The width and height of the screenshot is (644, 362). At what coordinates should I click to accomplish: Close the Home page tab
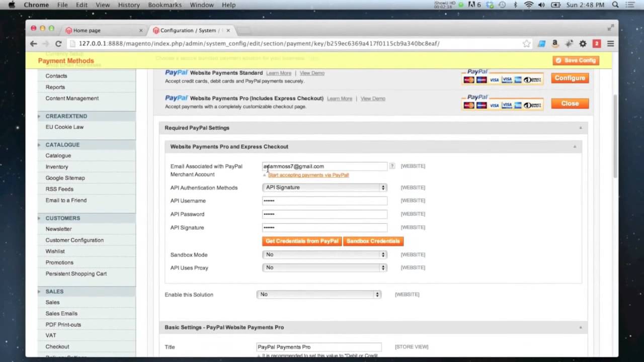click(141, 30)
